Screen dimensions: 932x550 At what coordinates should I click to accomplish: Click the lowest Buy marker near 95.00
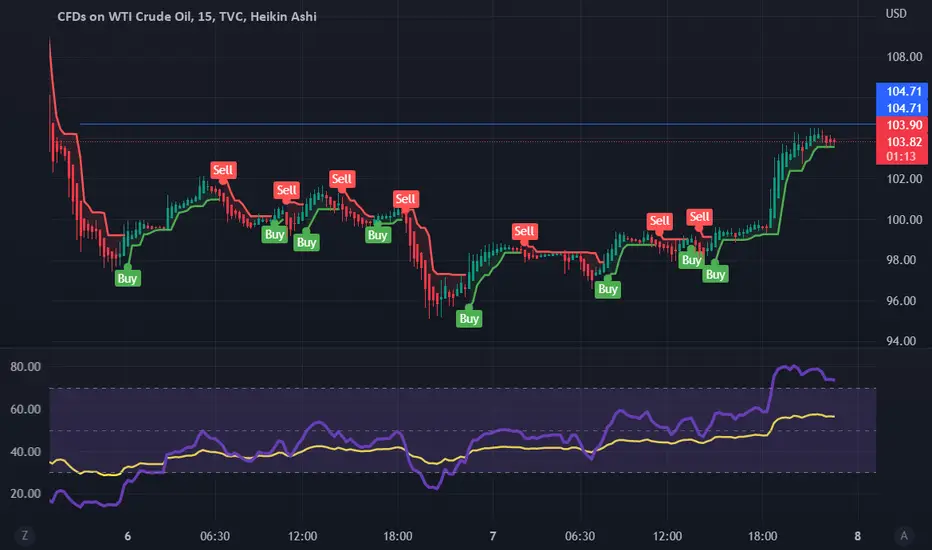[x=469, y=318]
